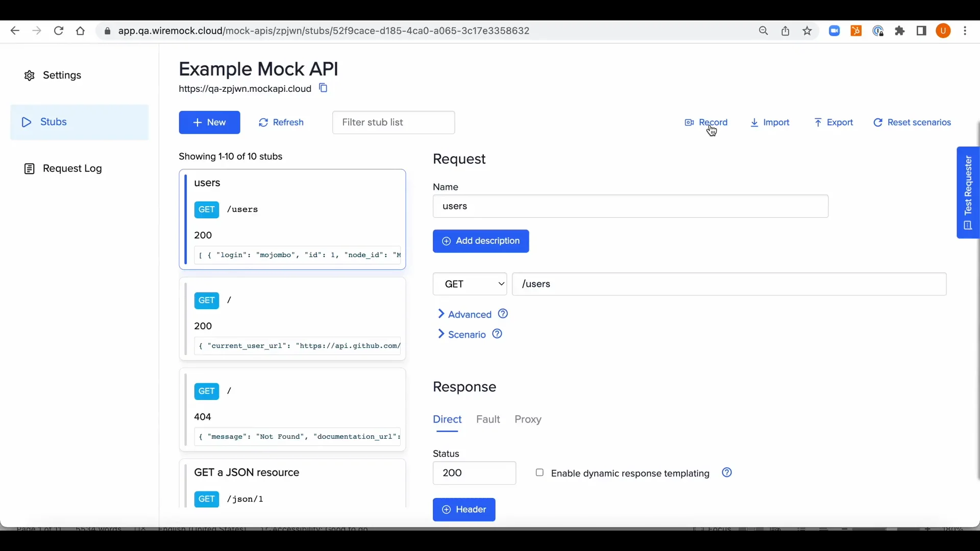Create a new stub with New button

tap(209, 122)
